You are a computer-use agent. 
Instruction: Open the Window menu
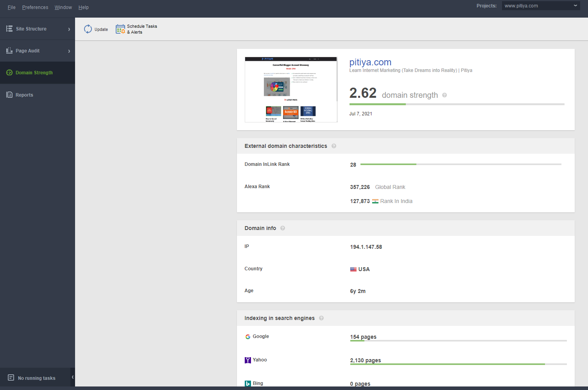[63, 7]
